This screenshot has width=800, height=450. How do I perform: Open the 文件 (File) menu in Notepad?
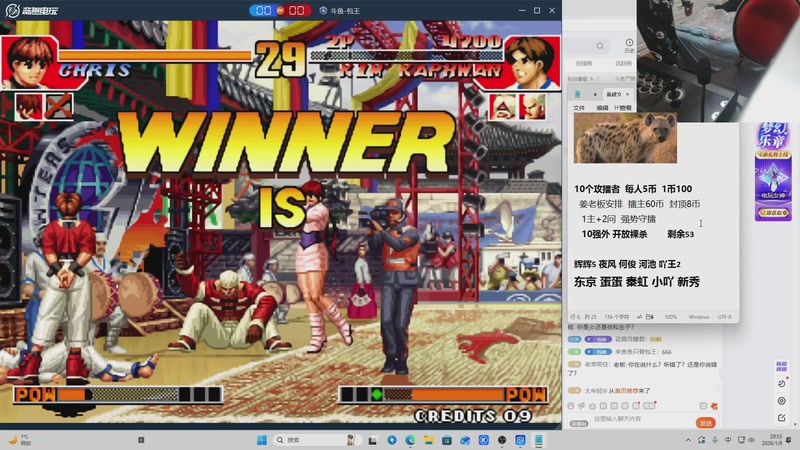pos(579,108)
